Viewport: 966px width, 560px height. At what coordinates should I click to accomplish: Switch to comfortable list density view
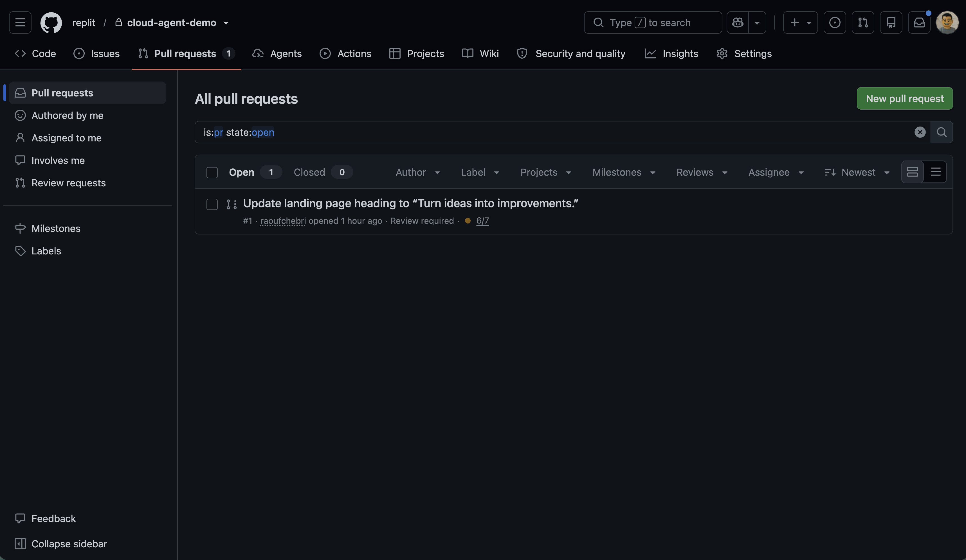pos(912,172)
